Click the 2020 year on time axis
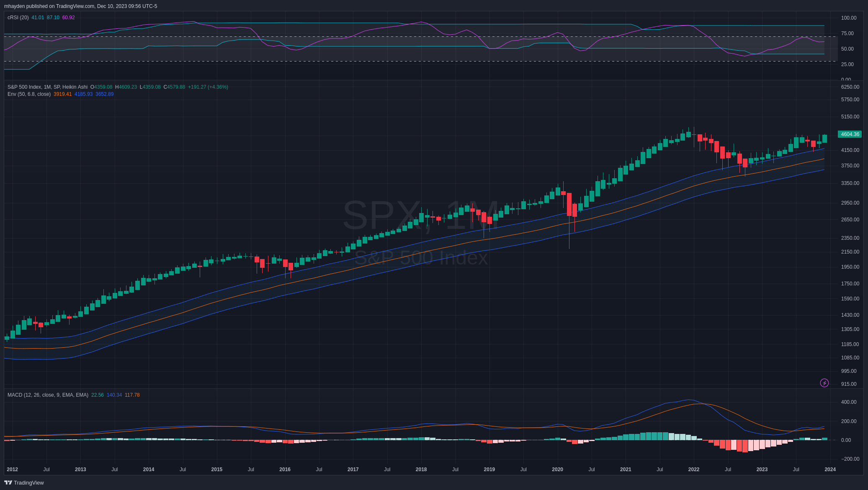Screen dimensions: 868x490 click(x=557, y=469)
